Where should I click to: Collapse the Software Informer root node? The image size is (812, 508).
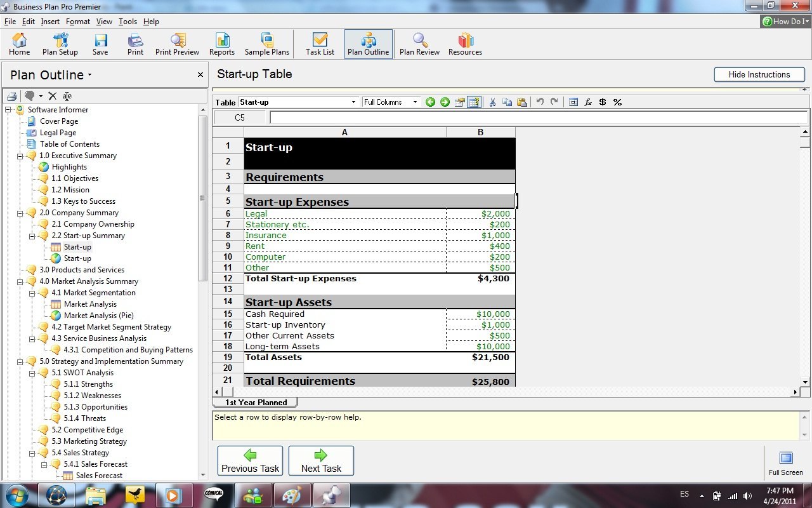coord(8,110)
